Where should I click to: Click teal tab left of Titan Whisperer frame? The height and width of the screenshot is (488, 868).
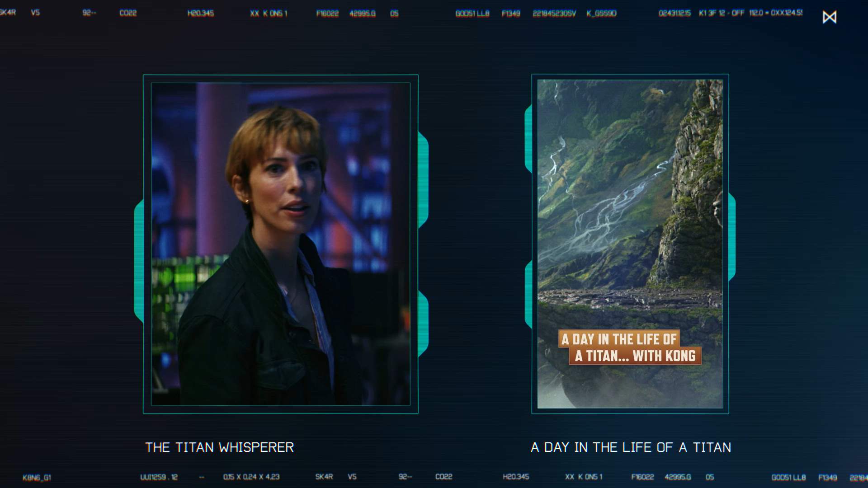pos(139,261)
